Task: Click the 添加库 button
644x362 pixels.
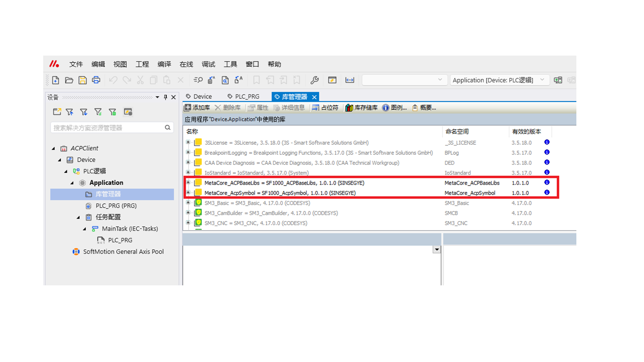Action: tap(197, 108)
